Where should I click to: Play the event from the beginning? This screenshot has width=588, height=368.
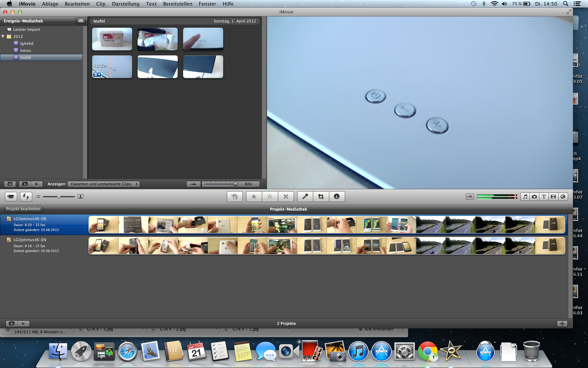click(x=37, y=184)
